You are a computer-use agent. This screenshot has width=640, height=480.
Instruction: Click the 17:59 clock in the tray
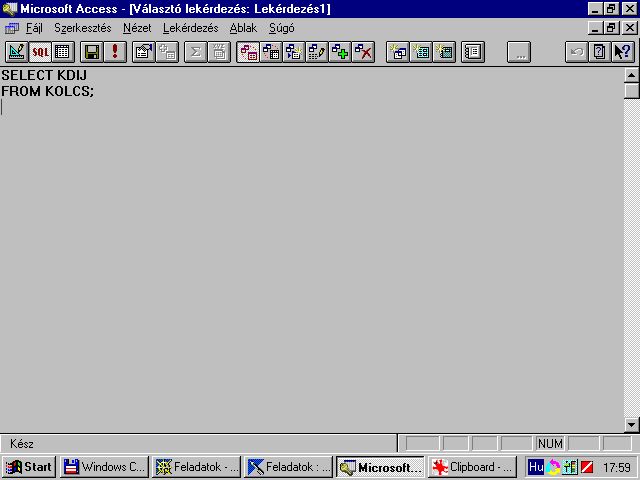click(x=617, y=467)
